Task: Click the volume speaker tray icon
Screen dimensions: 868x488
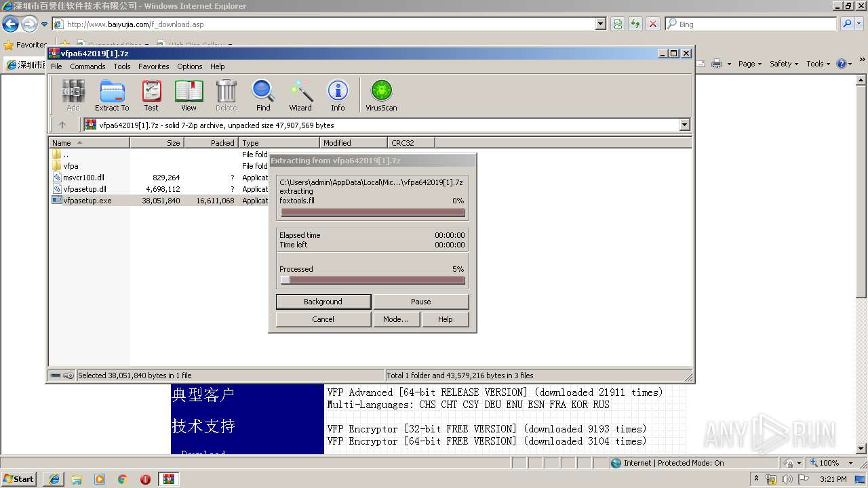Action: (x=787, y=479)
